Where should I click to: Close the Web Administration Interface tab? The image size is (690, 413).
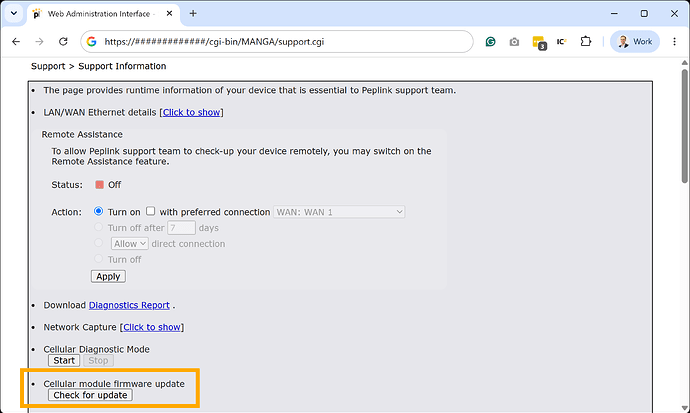(169, 14)
